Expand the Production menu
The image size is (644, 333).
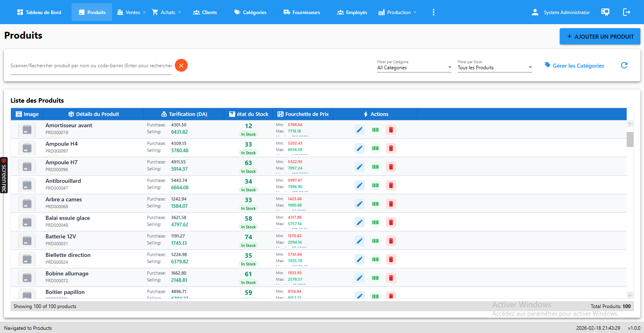pos(398,12)
